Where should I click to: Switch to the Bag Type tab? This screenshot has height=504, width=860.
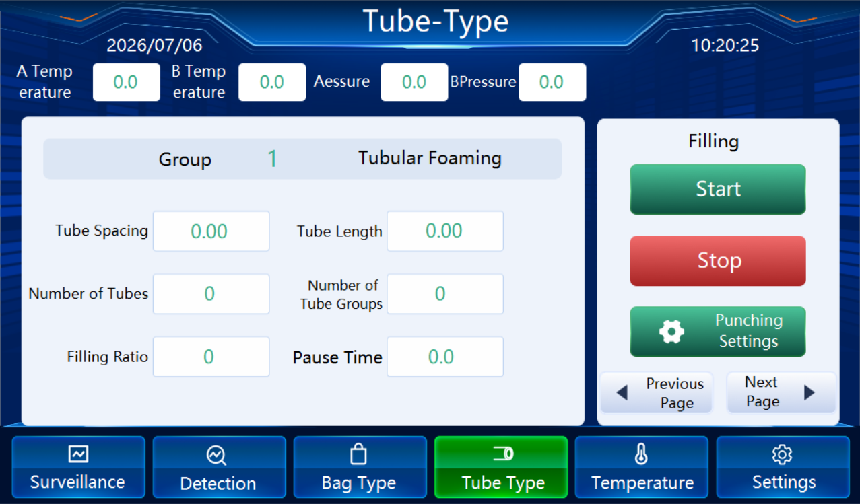click(x=360, y=467)
